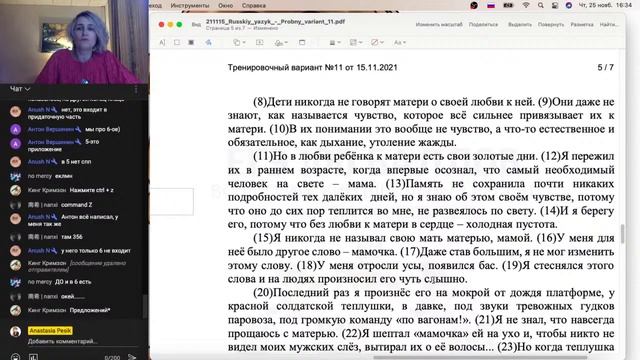Click avatar next to 'ДО и в 6 есть'
This screenshot has width=640, height=360.
click(16, 282)
